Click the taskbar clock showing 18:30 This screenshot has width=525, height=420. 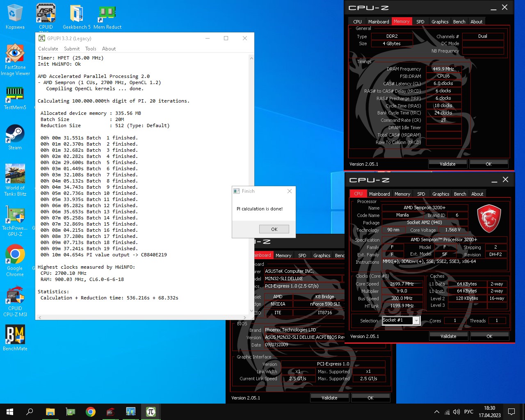(489, 412)
